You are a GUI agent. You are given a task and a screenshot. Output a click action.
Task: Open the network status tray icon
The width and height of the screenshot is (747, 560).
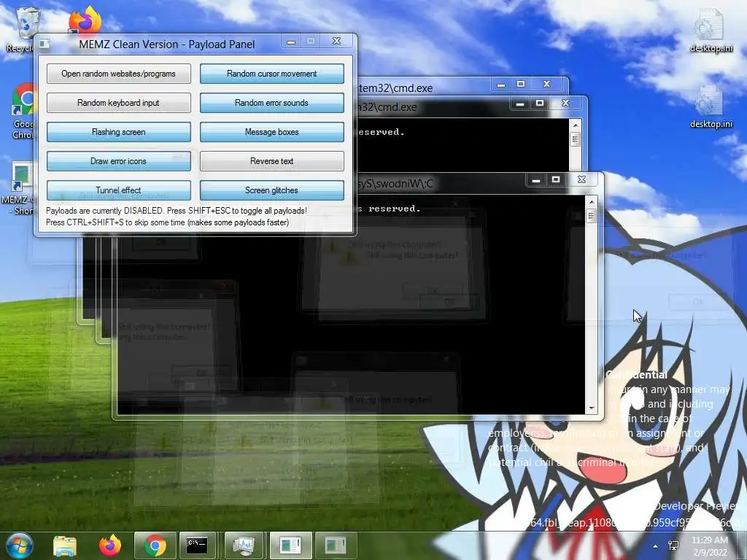[x=673, y=545]
